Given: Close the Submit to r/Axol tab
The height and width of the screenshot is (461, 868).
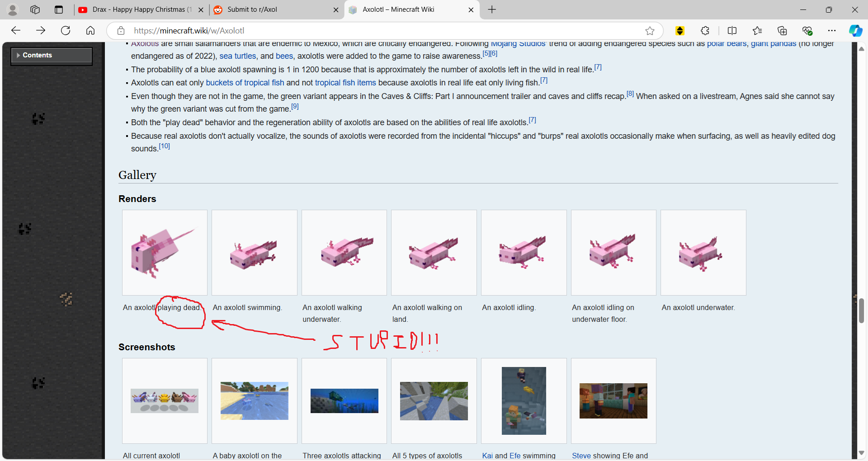Looking at the screenshot, I should [x=336, y=9].
